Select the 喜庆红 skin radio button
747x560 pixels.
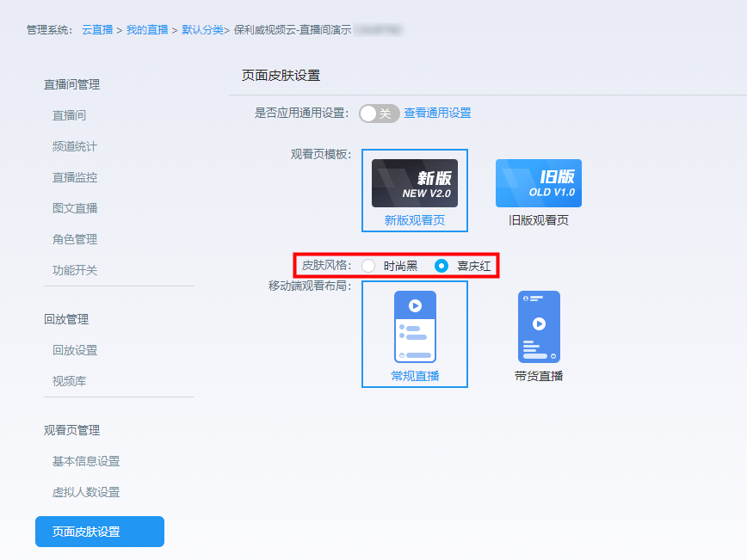tap(441, 266)
